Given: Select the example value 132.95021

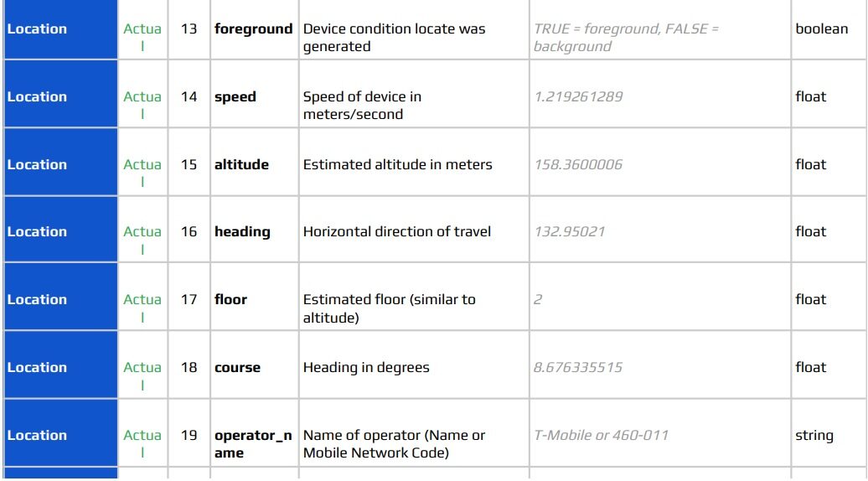Looking at the screenshot, I should pos(569,231).
